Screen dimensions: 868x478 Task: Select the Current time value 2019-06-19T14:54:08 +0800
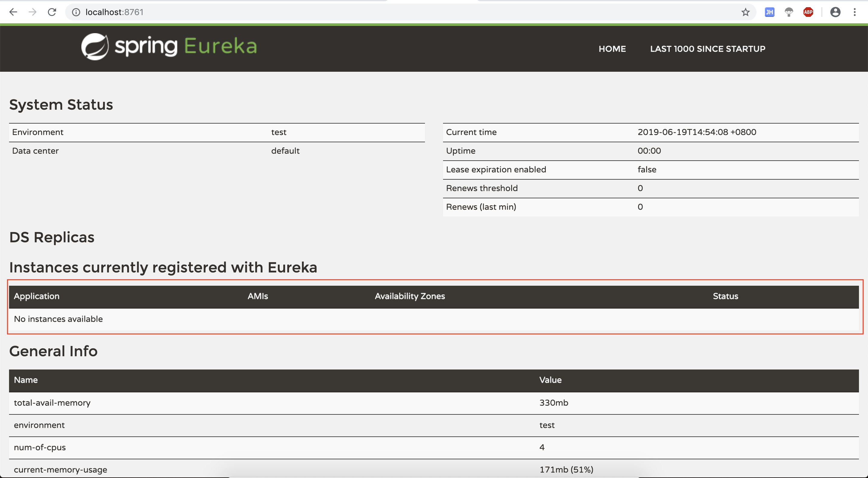point(697,132)
